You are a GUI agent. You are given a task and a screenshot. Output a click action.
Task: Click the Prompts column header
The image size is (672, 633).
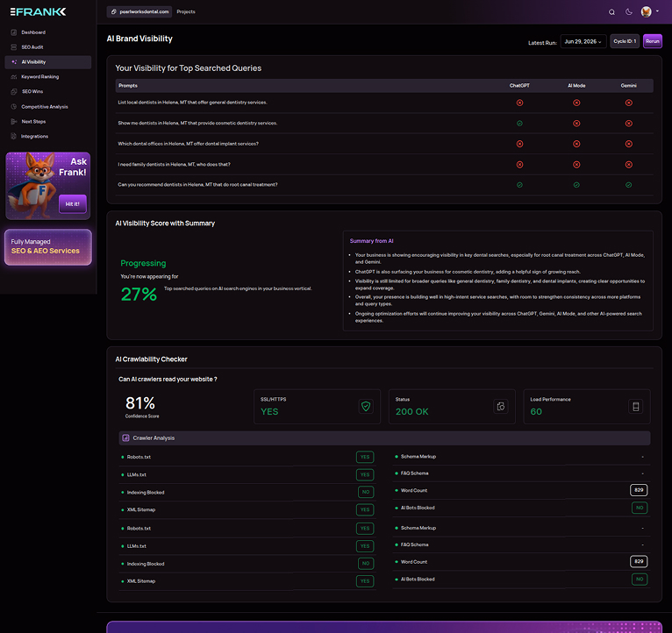[x=128, y=86]
